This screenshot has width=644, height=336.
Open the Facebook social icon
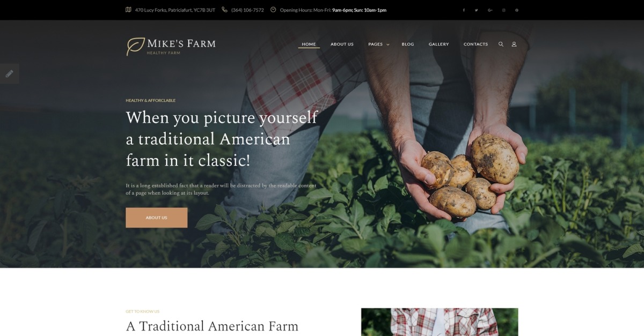464,10
